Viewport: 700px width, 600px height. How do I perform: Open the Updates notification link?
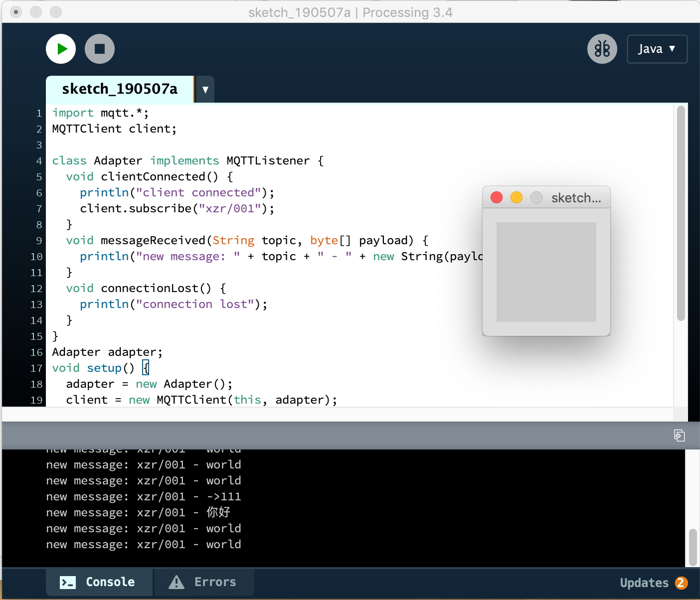tap(644, 583)
